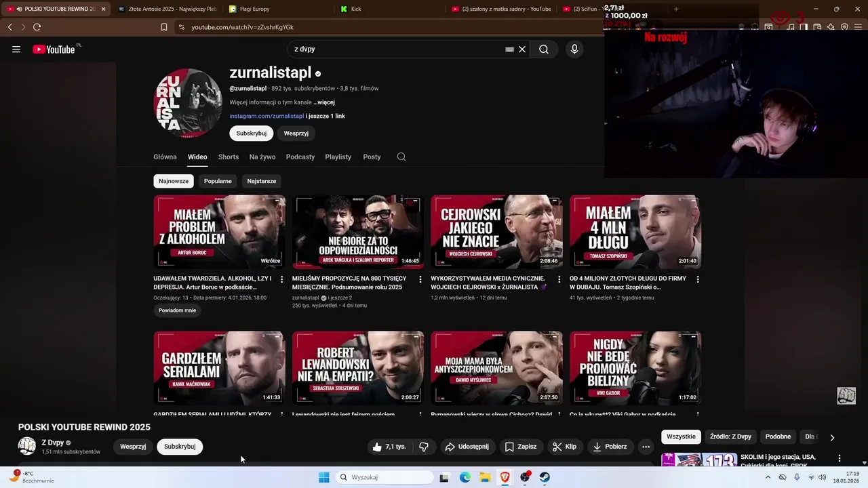Open the instagram.com/zurnalistapl link
This screenshot has height=488, width=868.
pyautogui.click(x=267, y=116)
